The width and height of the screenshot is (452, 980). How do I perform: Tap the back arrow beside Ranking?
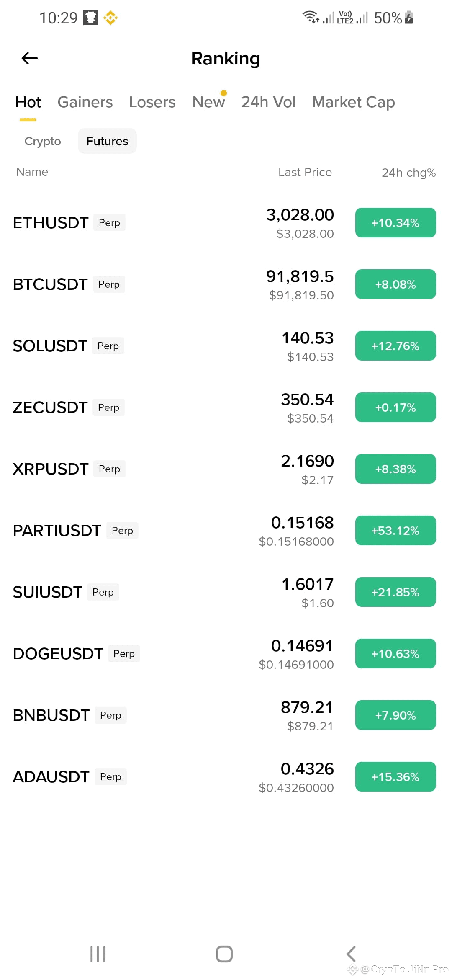point(30,58)
